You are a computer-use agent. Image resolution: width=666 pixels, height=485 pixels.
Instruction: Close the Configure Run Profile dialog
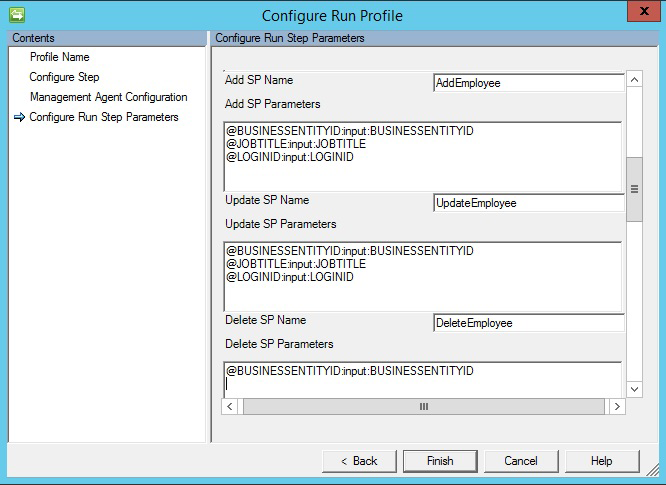pyautogui.click(x=644, y=11)
